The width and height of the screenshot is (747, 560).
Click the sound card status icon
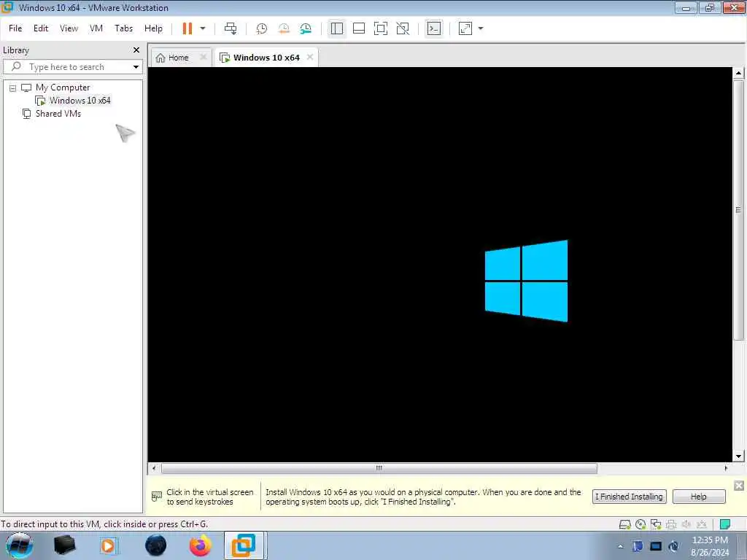coord(686,525)
